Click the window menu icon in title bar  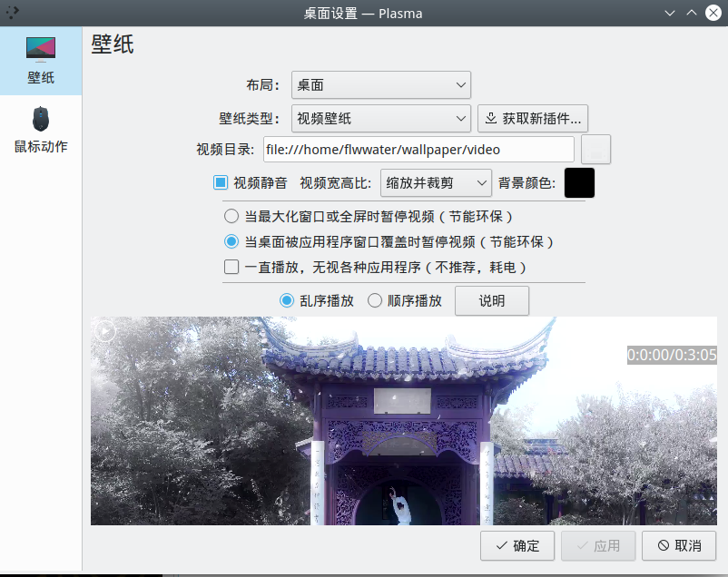coord(13,13)
